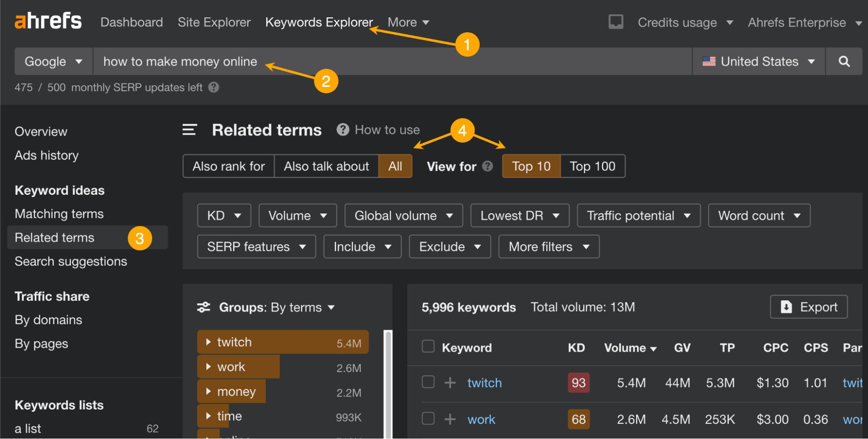Click the screen icon near Credits usage
This screenshot has height=439, width=868.
616,21
